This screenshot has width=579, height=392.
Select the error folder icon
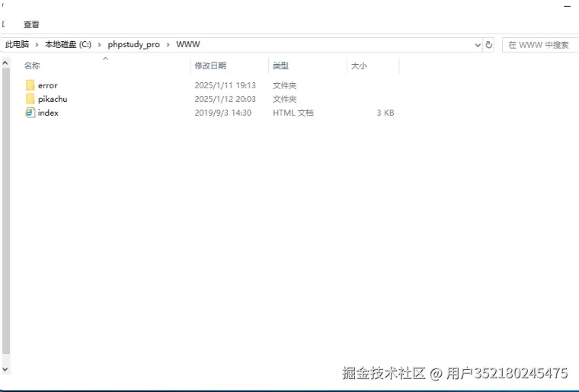tap(30, 85)
